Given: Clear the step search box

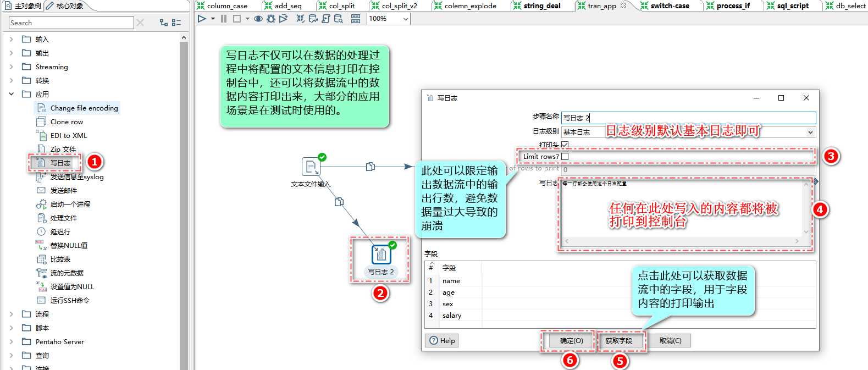Looking at the screenshot, I should 141,23.
